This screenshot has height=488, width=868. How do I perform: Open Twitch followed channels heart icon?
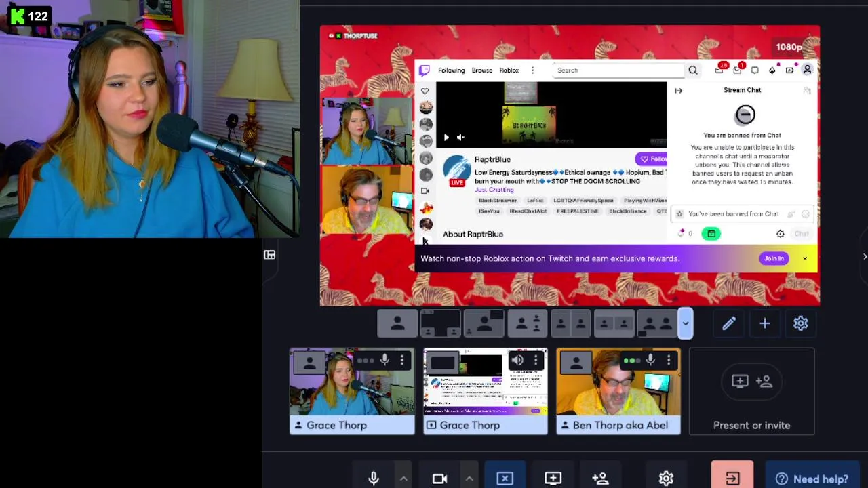[425, 91]
